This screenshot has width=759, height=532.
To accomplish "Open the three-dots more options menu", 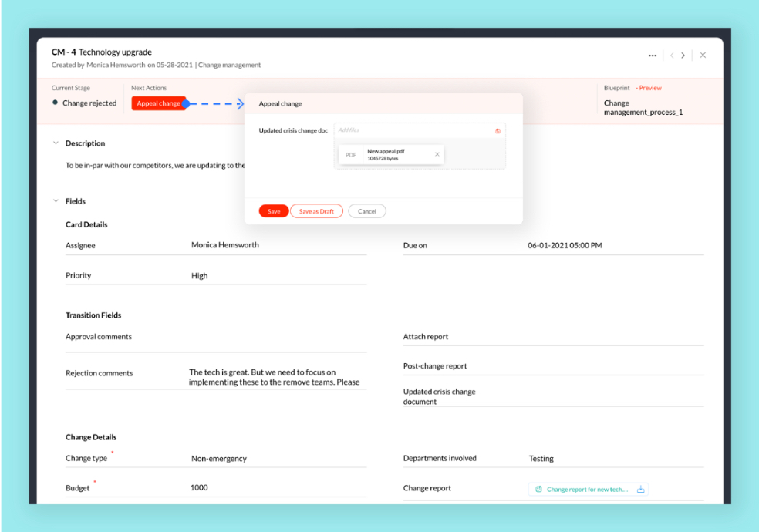I will tap(653, 56).
